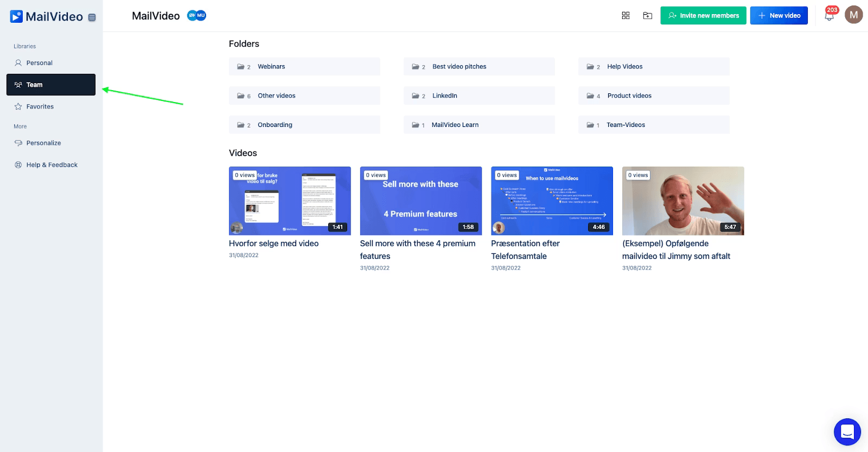Click the new folder icon

click(x=648, y=16)
